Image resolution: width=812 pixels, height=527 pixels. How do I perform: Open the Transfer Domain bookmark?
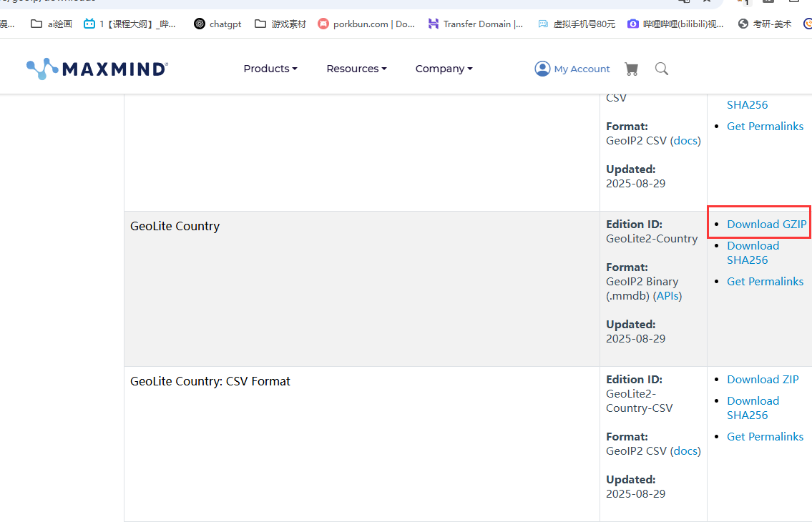tap(475, 24)
